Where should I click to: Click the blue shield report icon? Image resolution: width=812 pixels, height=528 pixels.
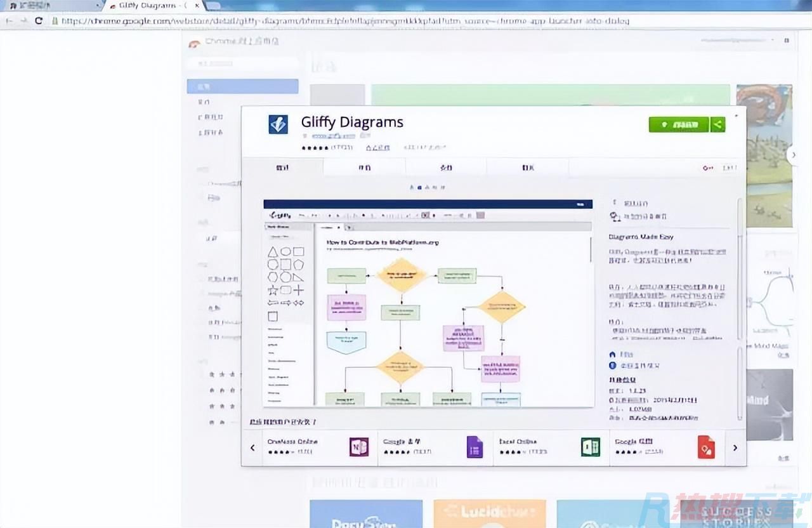(613, 366)
